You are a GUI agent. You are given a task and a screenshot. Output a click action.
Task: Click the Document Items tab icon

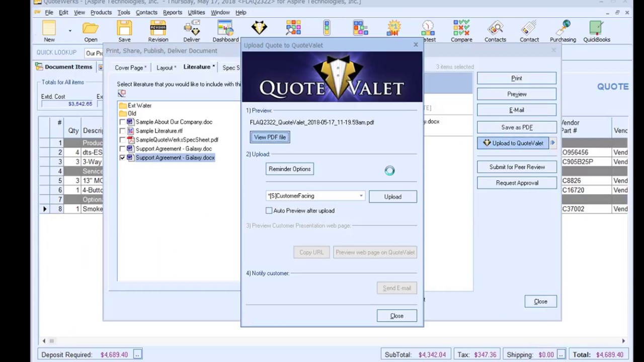click(39, 67)
